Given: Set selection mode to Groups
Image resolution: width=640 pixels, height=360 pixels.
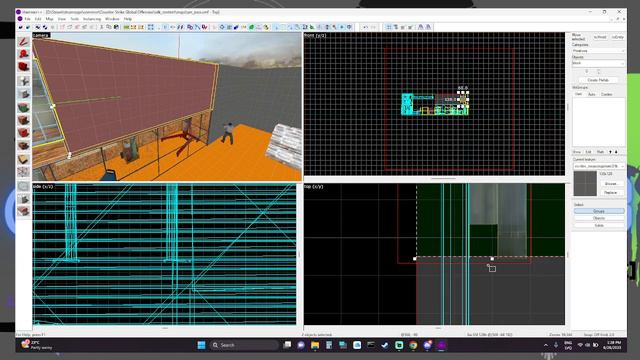Looking at the screenshot, I should (x=599, y=211).
